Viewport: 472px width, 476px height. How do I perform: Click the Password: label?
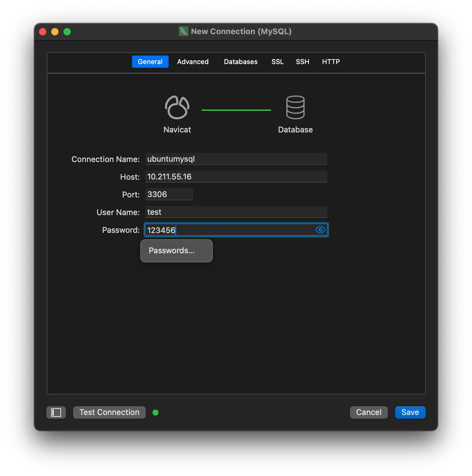121,230
